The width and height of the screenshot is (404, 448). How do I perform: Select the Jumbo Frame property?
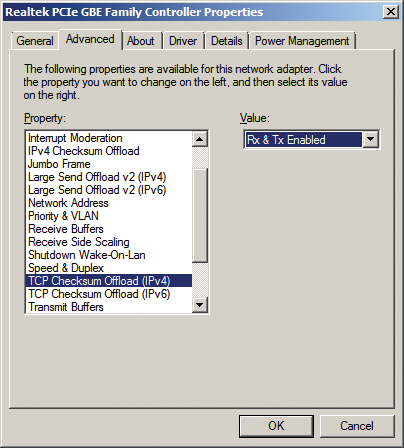(x=108, y=164)
